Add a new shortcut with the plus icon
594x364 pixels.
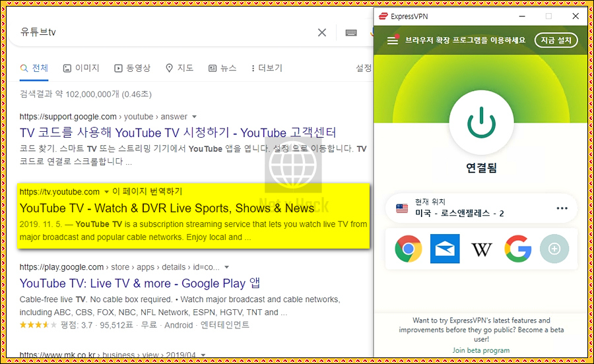point(554,249)
